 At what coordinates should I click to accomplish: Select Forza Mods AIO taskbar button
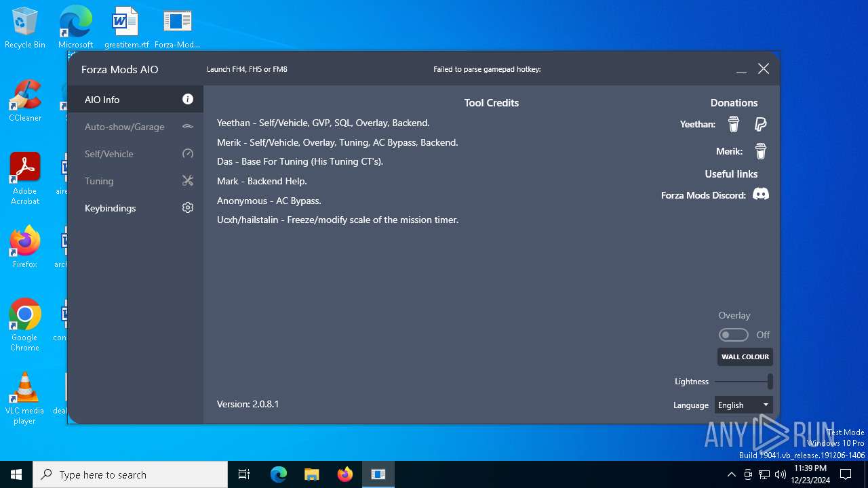coord(378,474)
